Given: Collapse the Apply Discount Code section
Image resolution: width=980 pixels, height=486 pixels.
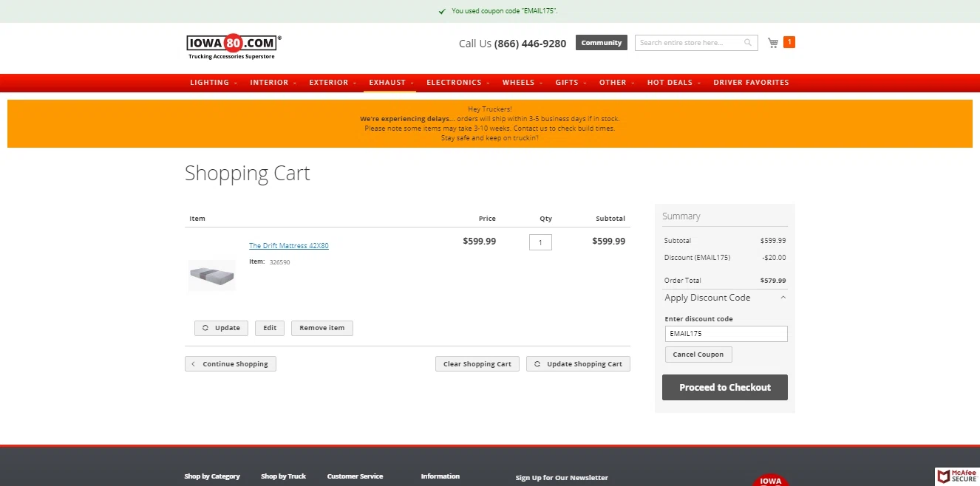Looking at the screenshot, I should click(x=725, y=298).
